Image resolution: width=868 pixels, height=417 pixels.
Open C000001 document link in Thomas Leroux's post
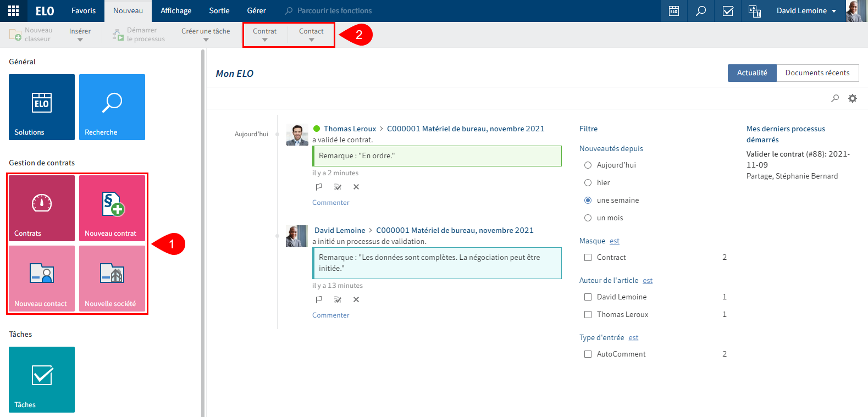pyautogui.click(x=466, y=129)
